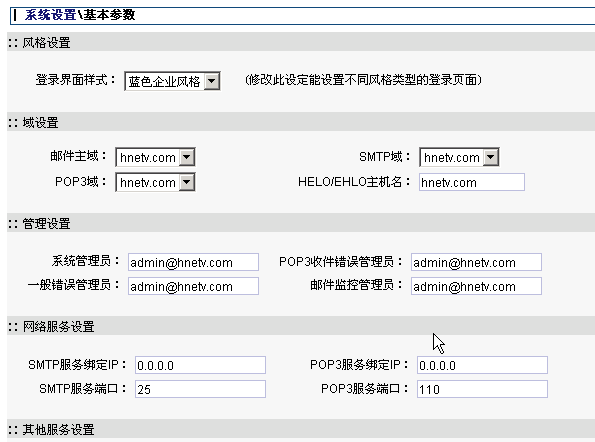This screenshot has width=595, height=442.
Task: Click the 风格设置 section header
Action: click(46, 42)
